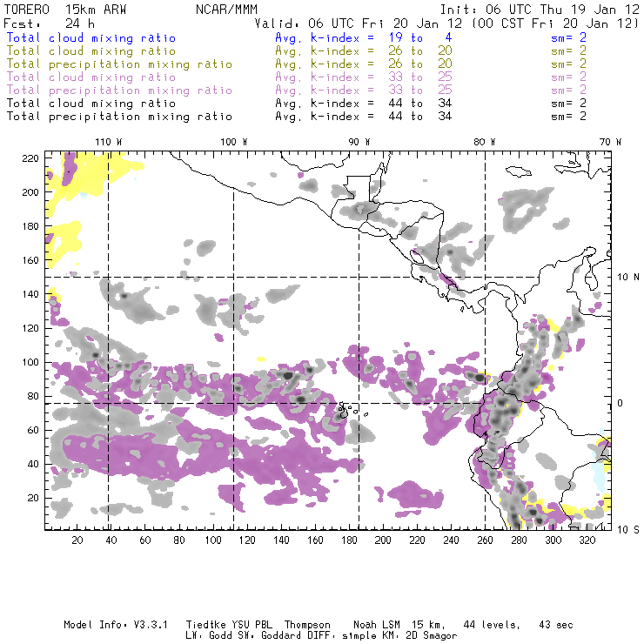Click the "0" equator latitude label

point(621,403)
